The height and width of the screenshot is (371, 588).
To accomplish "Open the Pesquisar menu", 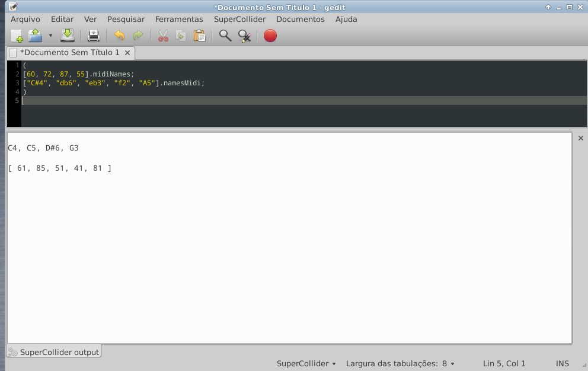I will point(126,19).
